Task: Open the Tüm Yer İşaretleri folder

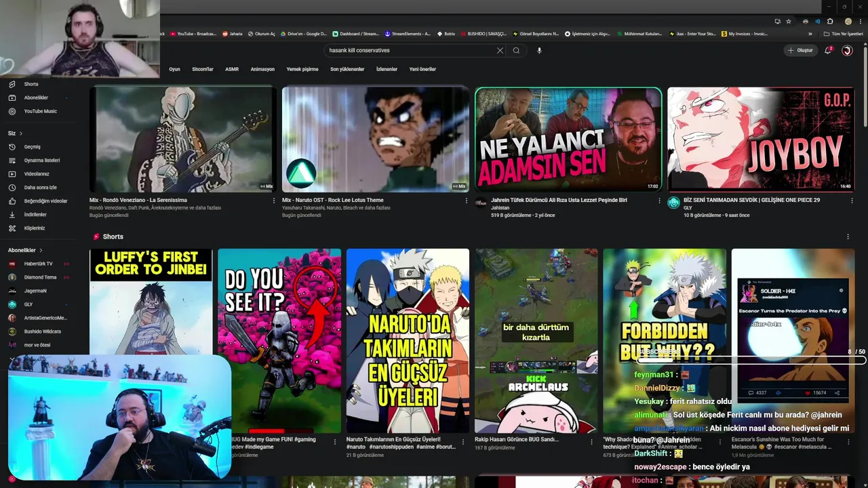Action: [843, 34]
